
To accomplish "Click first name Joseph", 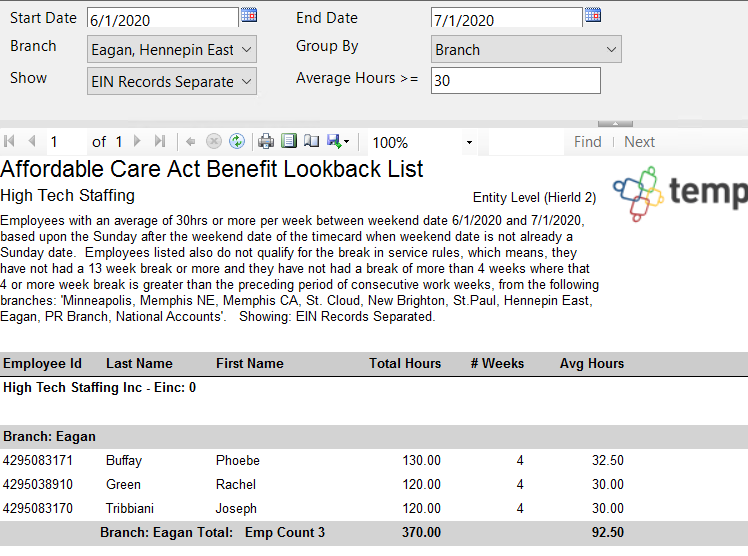I will click(236, 508).
